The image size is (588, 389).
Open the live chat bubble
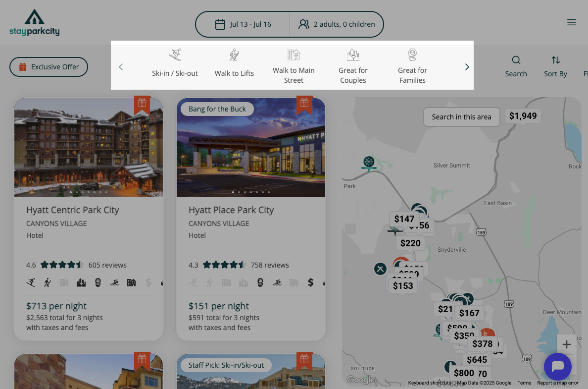(558, 367)
